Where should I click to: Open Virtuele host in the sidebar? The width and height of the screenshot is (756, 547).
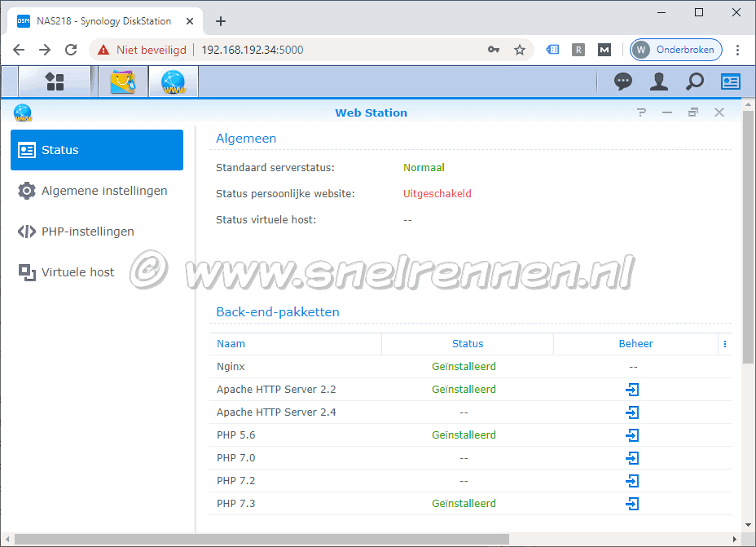pos(97,272)
